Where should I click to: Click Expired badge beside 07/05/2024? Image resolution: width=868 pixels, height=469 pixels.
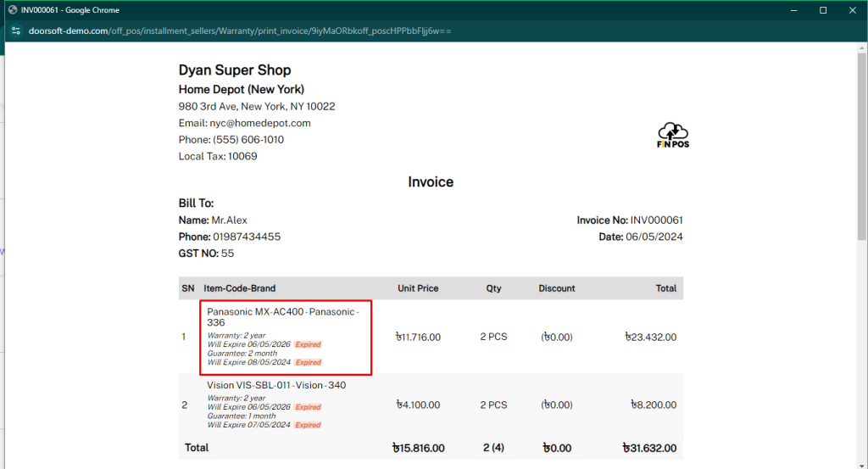[x=308, y=425]
